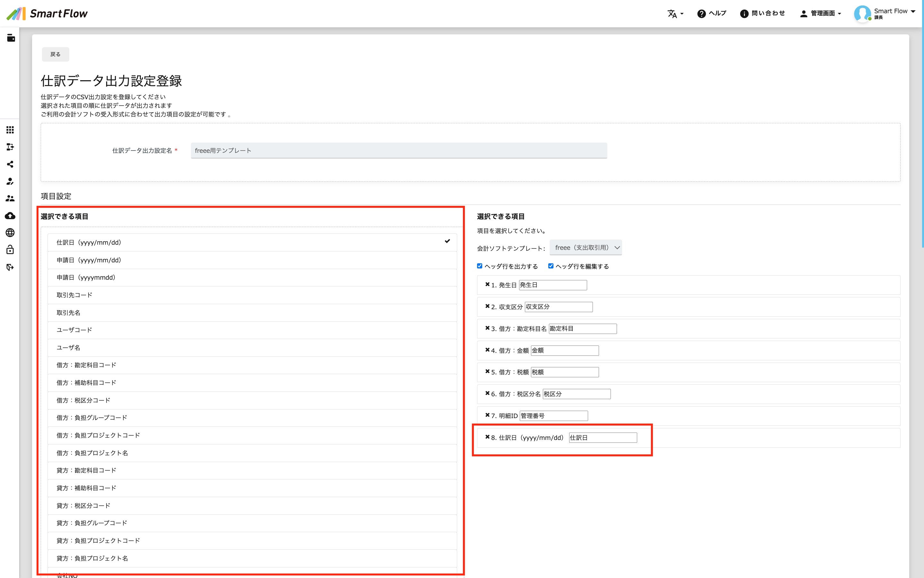Click the 戻る button
Screen dimensions: 924x578
(x=56, y=54)
